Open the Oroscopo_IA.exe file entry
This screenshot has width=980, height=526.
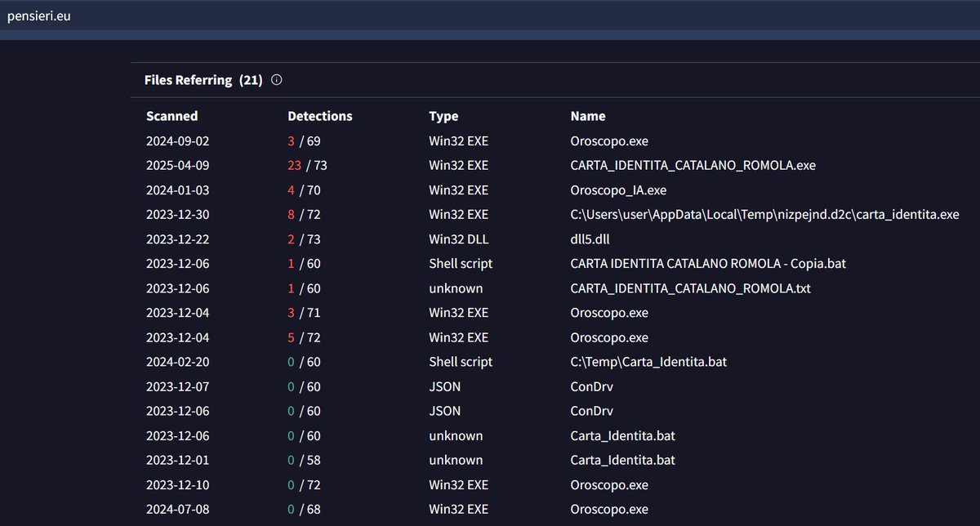click(618, 189)
